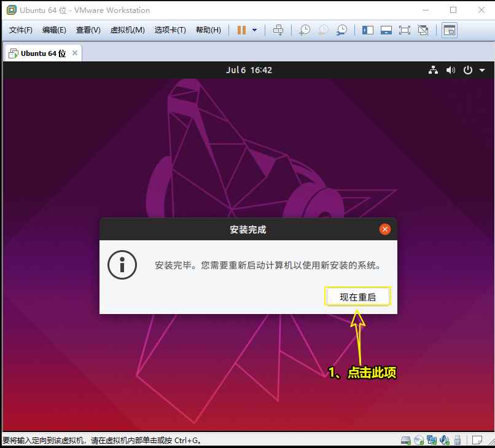Image resolution: width=495 pixels, height=448 pixels.
Task: Take a snapshot of the virtual machine
Action: (x=304, y=30)
